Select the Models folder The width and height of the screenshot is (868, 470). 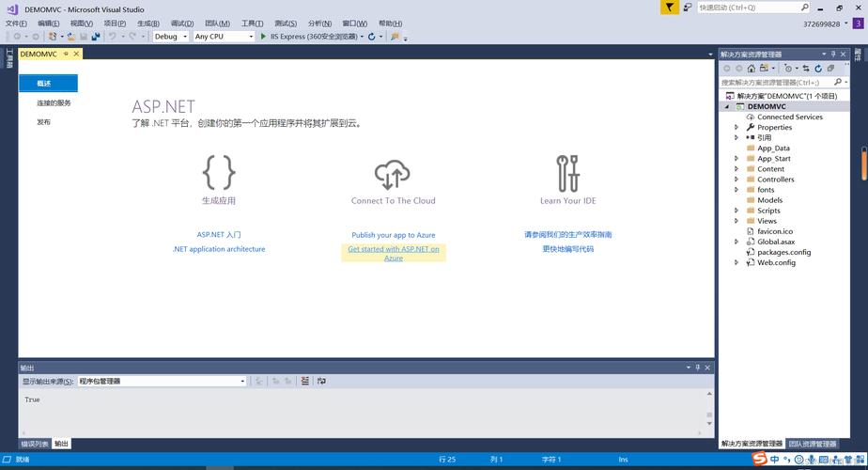769,200
